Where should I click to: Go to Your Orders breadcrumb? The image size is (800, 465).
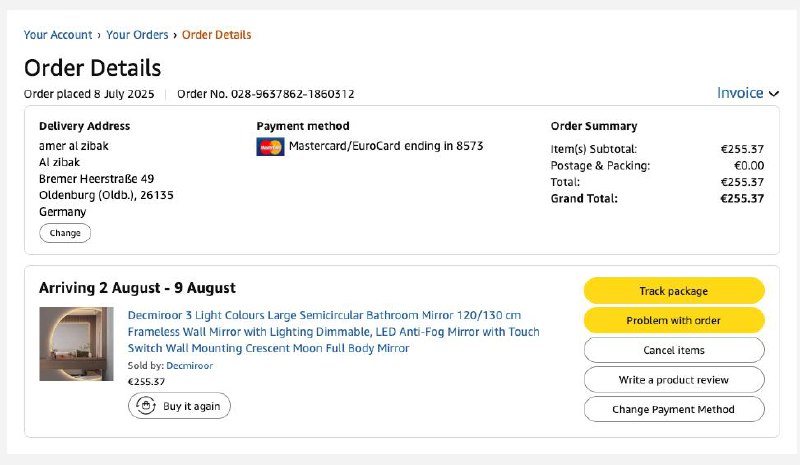tap(137, 35)
